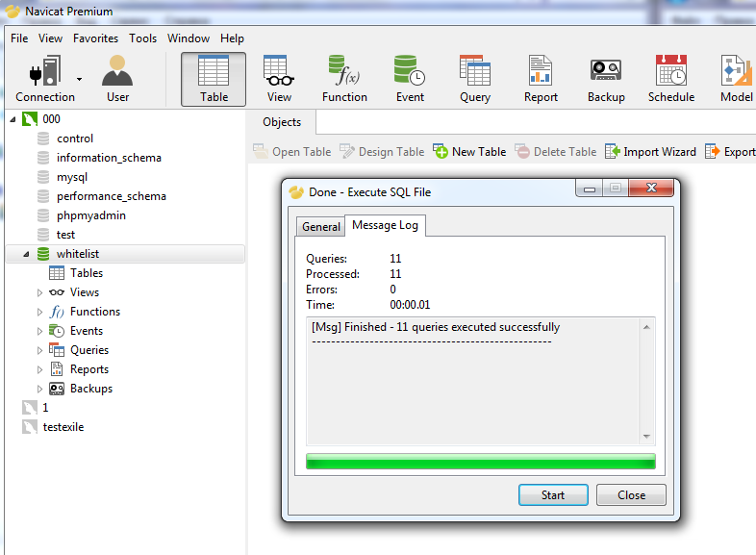Open the Window menu
The height and width of the screenshot is (555, 756).
[188, 38]
